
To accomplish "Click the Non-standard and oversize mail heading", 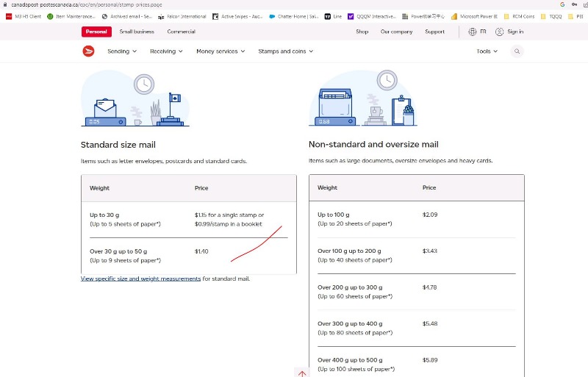I will 373,145.
